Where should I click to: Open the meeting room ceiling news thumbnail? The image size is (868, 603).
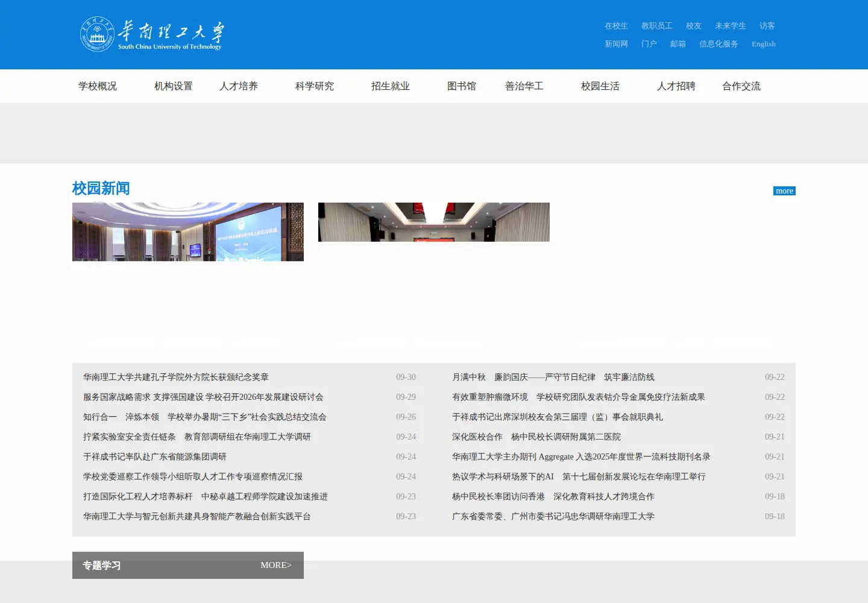point(434,222)
